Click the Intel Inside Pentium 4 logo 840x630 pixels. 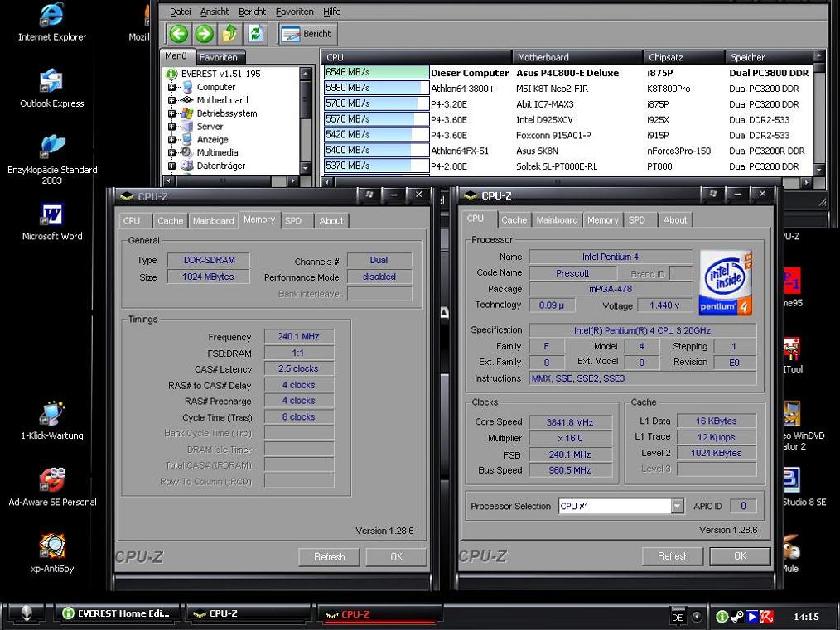coord(726,282)
